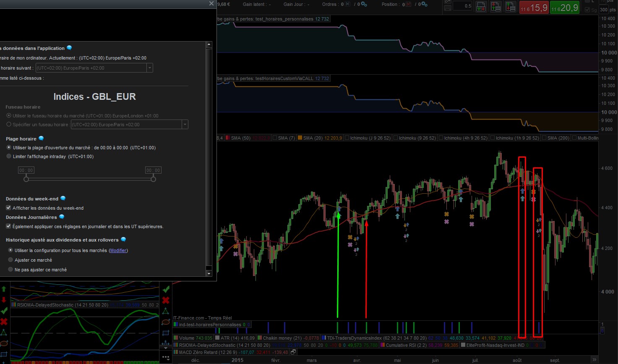Click the double chevron at end of time axis
The width and height of the screenshot is (618, 364).
(595, 360)
